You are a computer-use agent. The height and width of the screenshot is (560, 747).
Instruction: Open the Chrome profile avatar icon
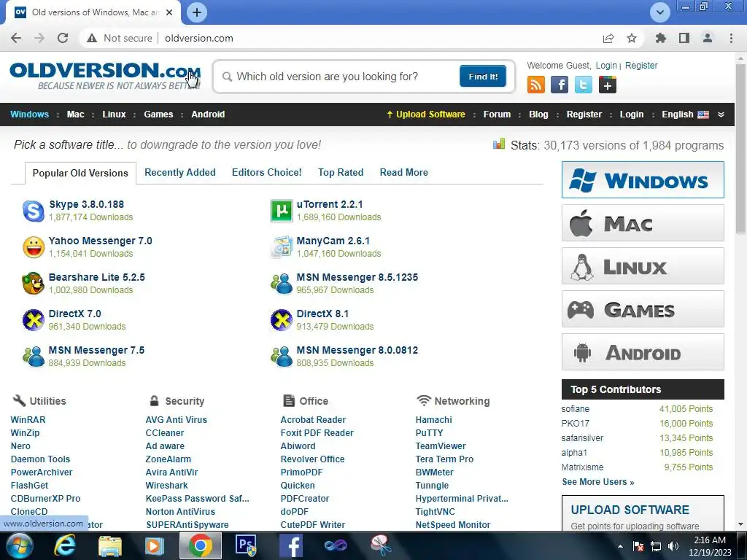click(708, 38)
